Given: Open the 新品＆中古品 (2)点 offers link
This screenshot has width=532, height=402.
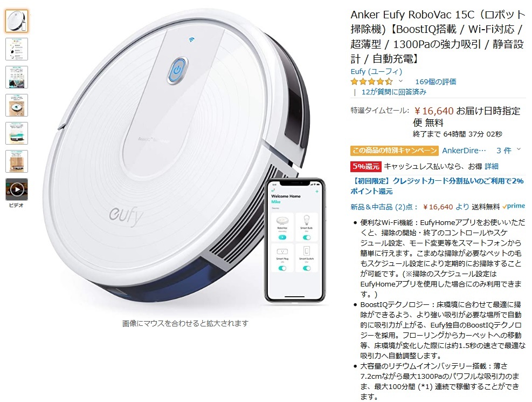Looking at the screenshot, I should click(x=384, y=207).
